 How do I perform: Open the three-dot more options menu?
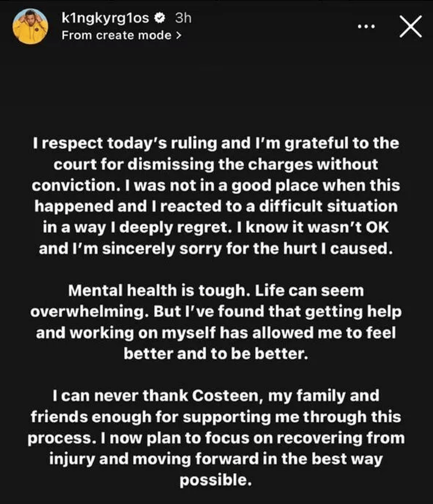click(x=367, y=26)
